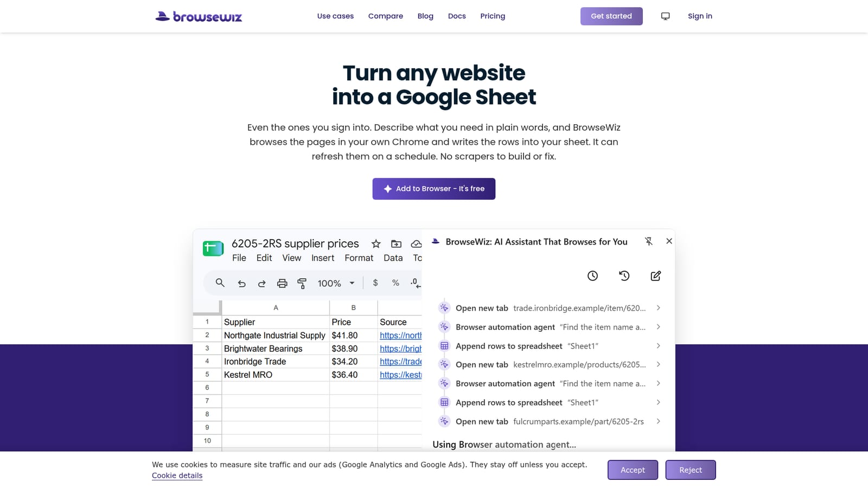Click the new chat edit icon

click(x=656, y=276)
